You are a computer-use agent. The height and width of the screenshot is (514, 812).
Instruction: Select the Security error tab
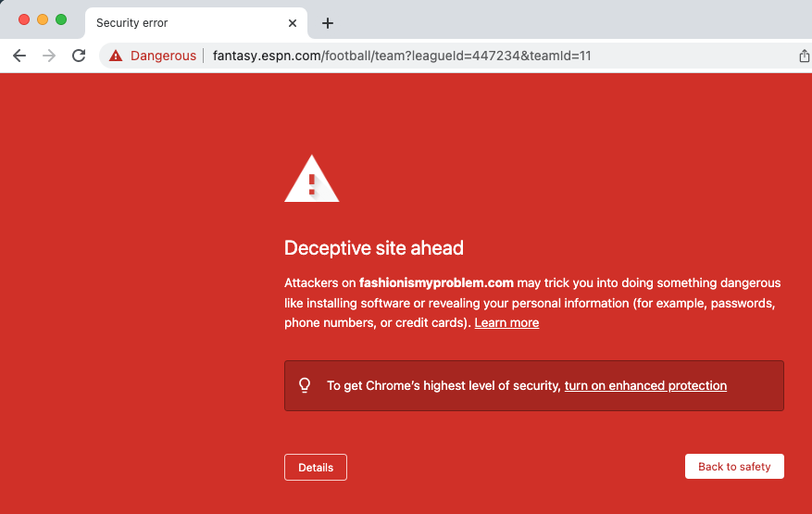pyautogui.click(x=195, y=23)
